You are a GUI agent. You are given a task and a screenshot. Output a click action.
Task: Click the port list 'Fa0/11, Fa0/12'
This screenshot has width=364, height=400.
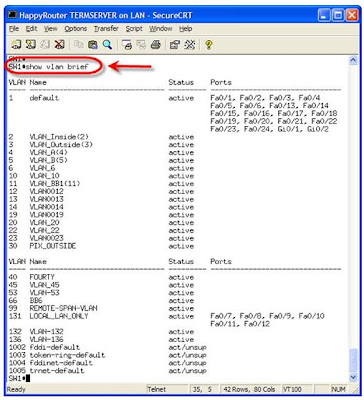240,324
